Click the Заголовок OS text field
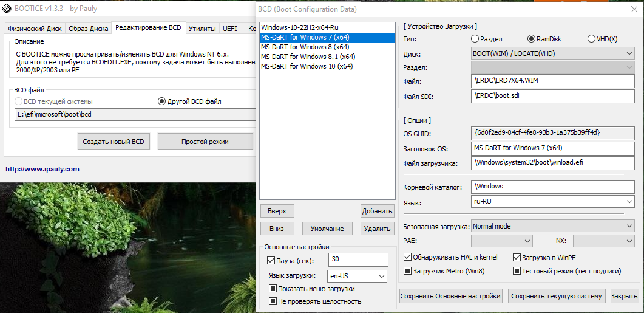The image size is (644, 313). pos(552,148)
